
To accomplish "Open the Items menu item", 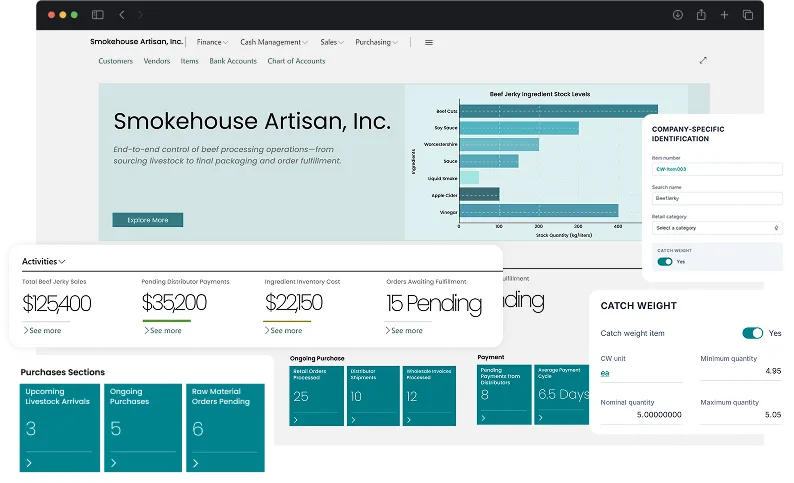I will pyautogui.click(x=189, y=61).
